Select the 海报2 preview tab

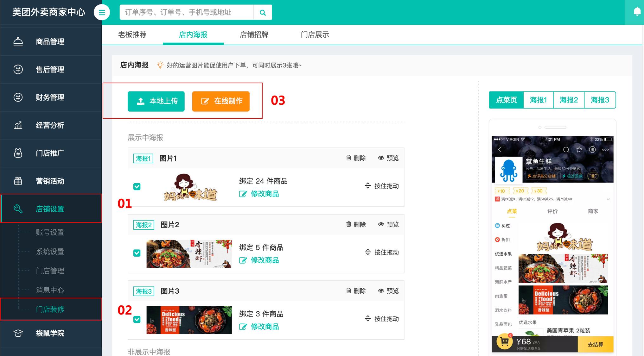(x=569, y=100)
